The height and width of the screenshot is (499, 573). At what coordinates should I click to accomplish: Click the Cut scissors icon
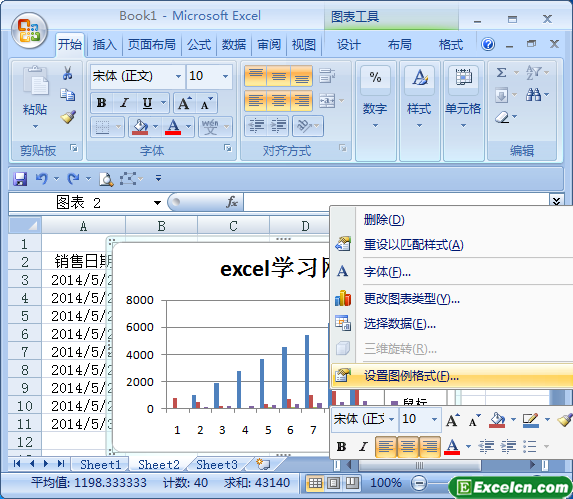coord(67,73)
